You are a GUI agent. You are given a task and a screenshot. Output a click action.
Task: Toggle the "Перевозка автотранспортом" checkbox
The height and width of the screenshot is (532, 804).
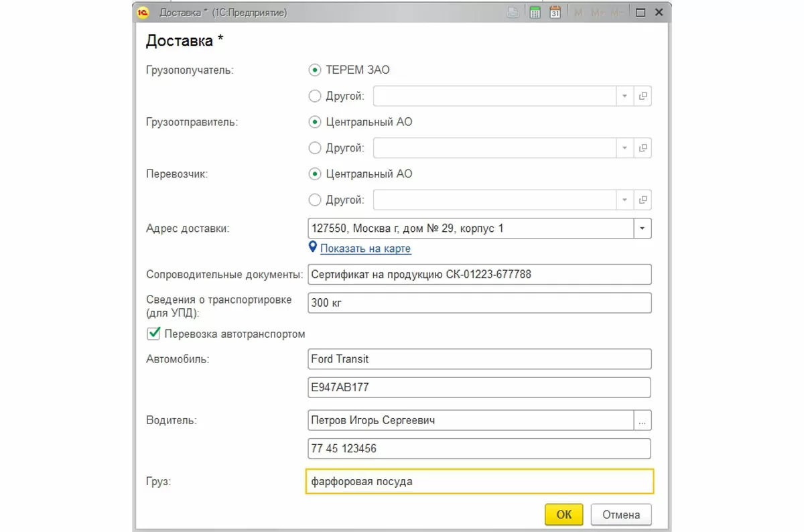[154, 334]
